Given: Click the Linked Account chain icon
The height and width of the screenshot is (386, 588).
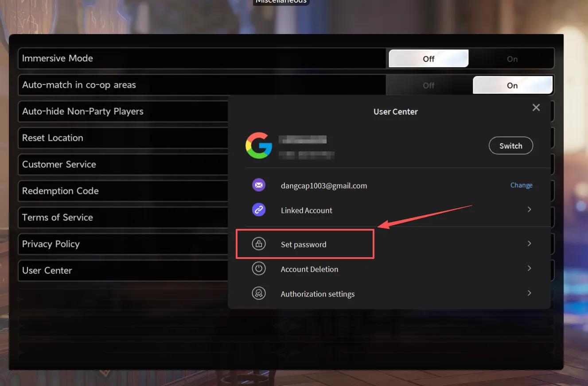Looking at the screenshot, I should pos(259,210).
